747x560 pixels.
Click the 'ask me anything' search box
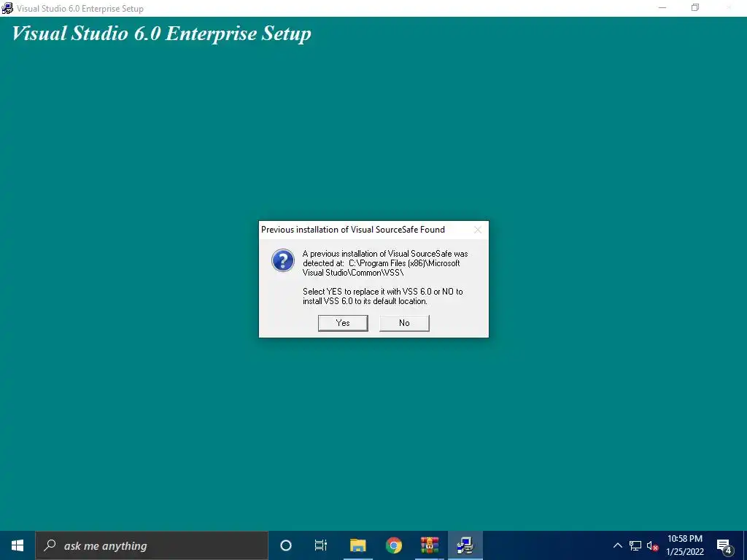coord(152,545)
